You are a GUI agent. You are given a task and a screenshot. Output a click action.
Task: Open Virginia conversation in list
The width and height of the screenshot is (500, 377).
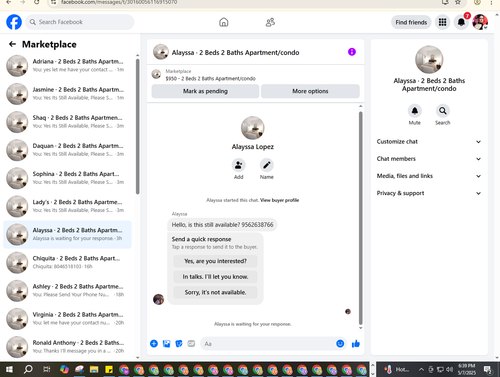[67, 319]
